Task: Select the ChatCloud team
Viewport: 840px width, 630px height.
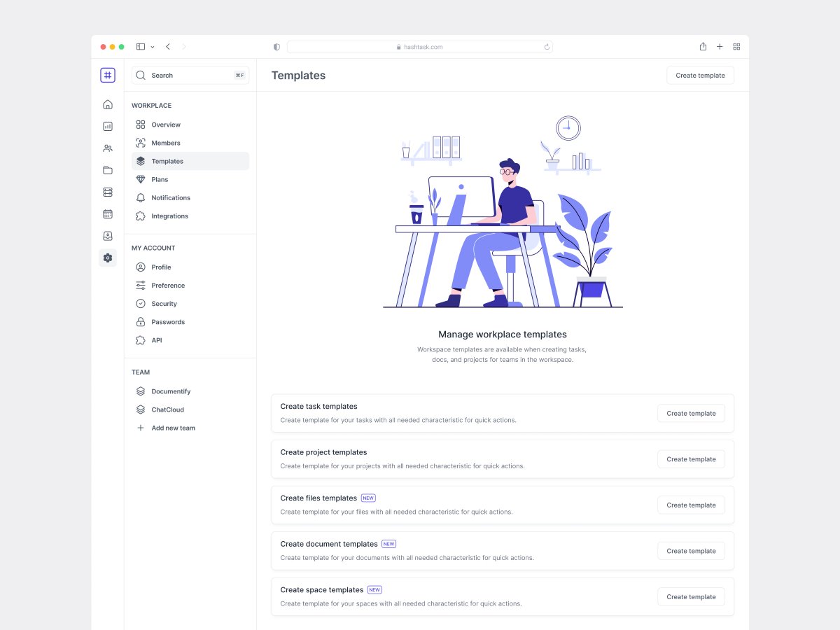Action: coord(190,409)
